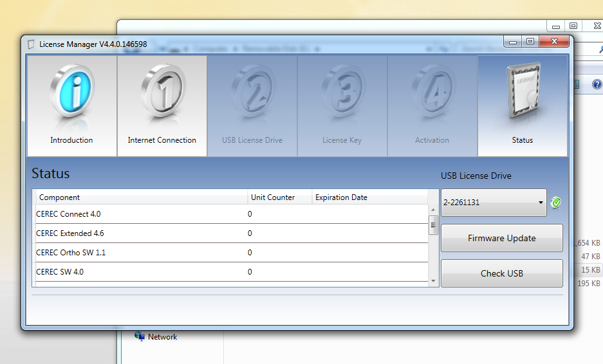Screen dimensions: 603x364
Task: Select the License Key step
Action: click(x=342, y=105)
